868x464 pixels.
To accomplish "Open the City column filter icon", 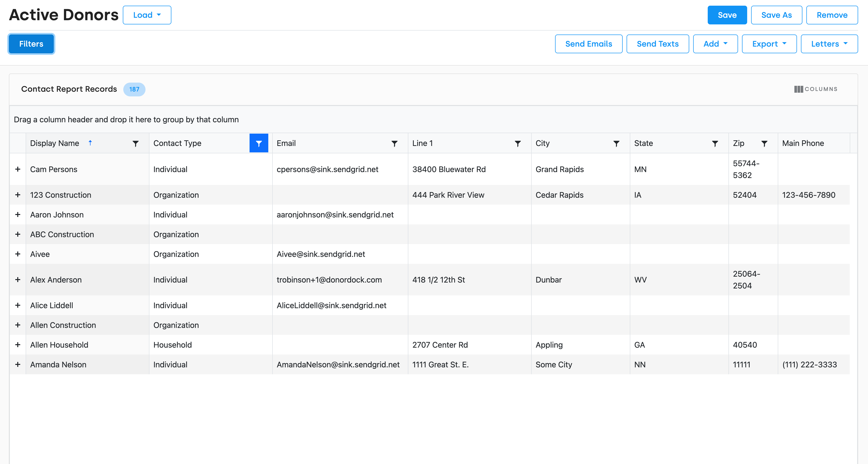I will click(x=616, y=143).
